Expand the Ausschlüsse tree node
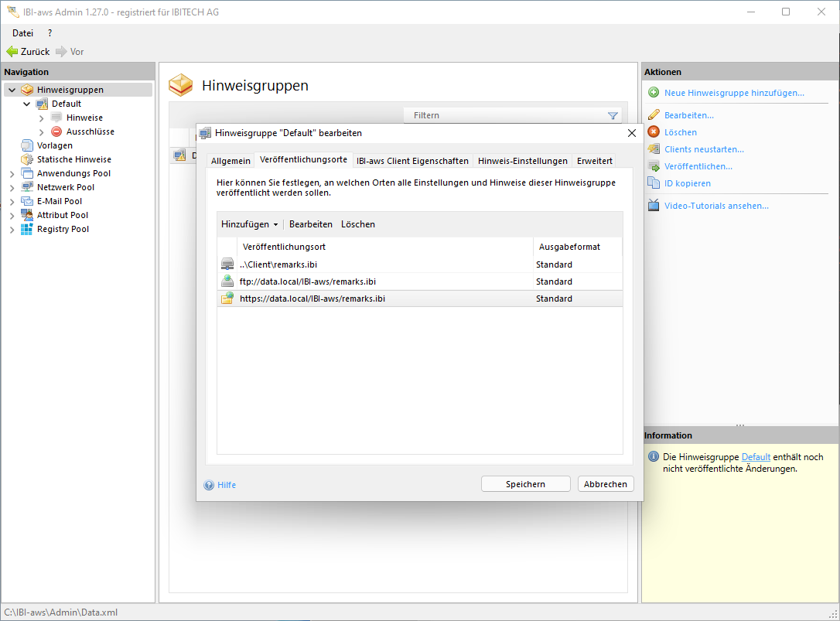840x621 pixels. (x=41, y=131)
